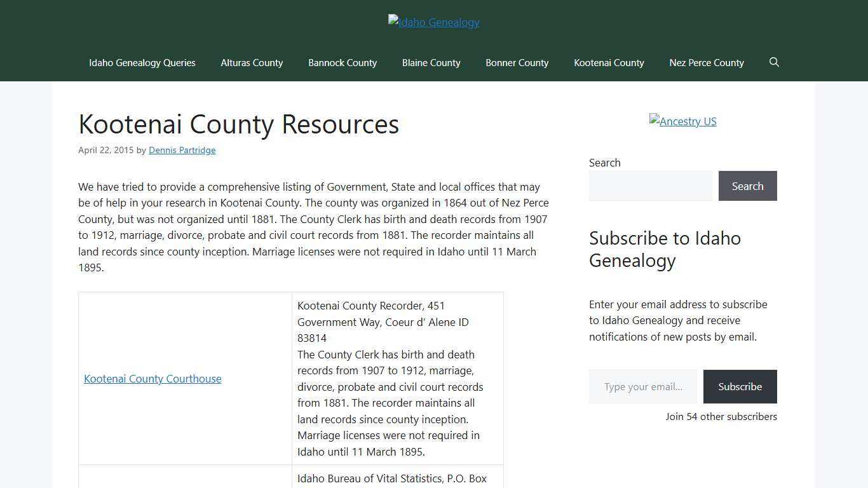Click the Type your email subscription field

pyautogui.click(x=642, y=386)
